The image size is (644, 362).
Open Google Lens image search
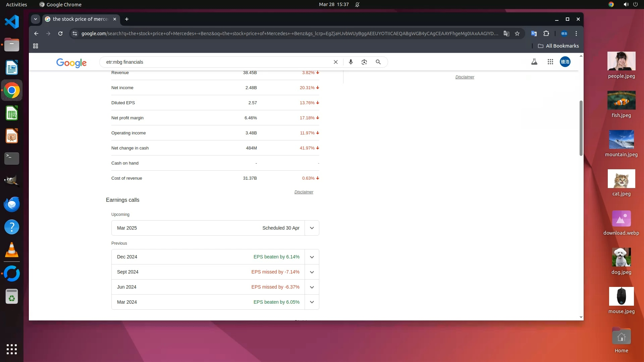coord(364,62)
